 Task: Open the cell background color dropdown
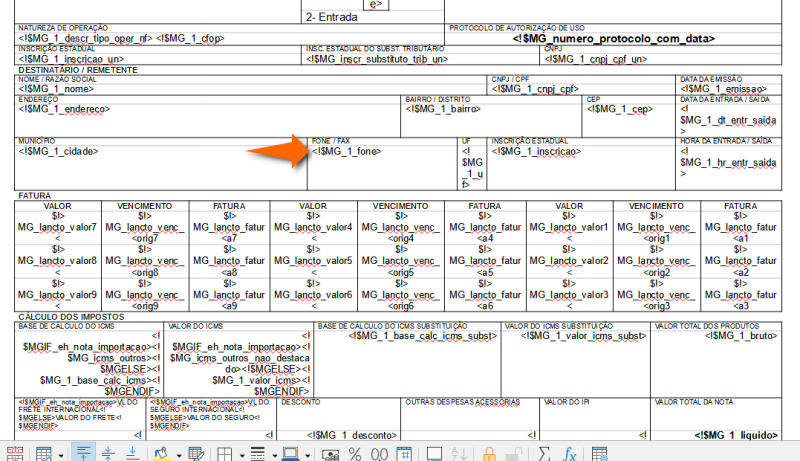coord(179,454)
